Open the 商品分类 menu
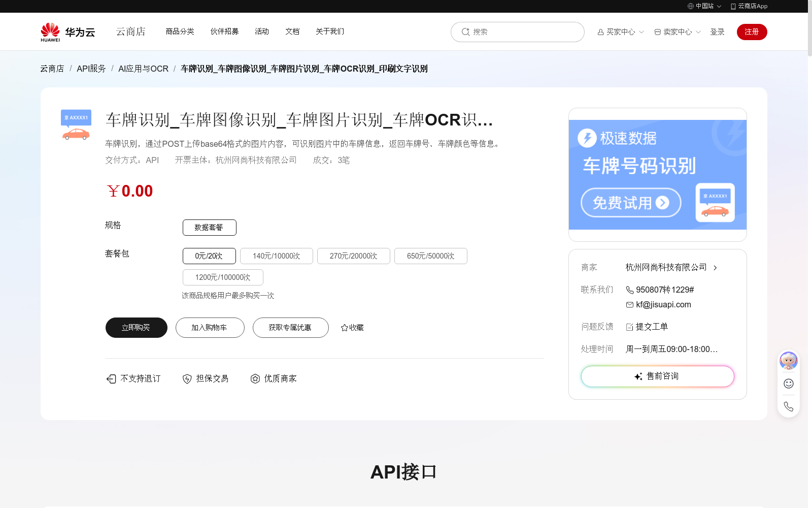Image resolution: width=812 pixels, height=508 pixels. click(180, 31)
